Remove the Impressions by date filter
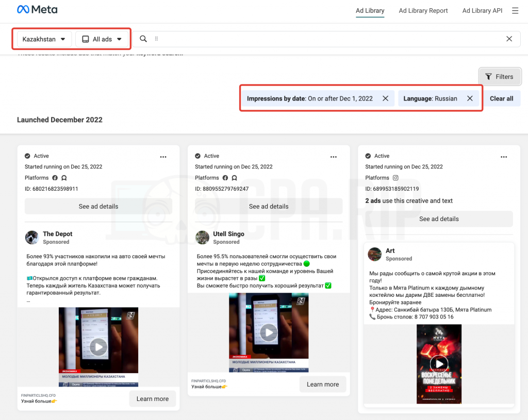This screenshot has width=528, height=420. click(386, 98)
